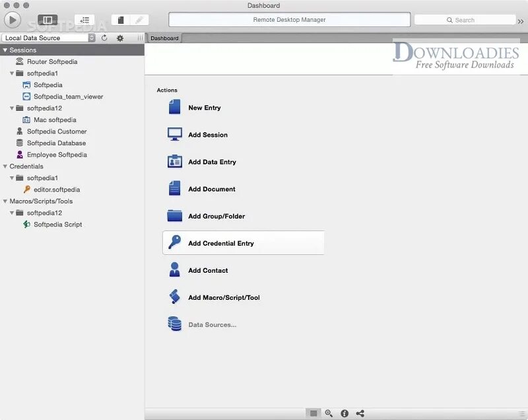Image resolution: width=528 pixels, height=420 pixels.
Task: Click the Add Session monitor icon
Action: click(175, 134)
